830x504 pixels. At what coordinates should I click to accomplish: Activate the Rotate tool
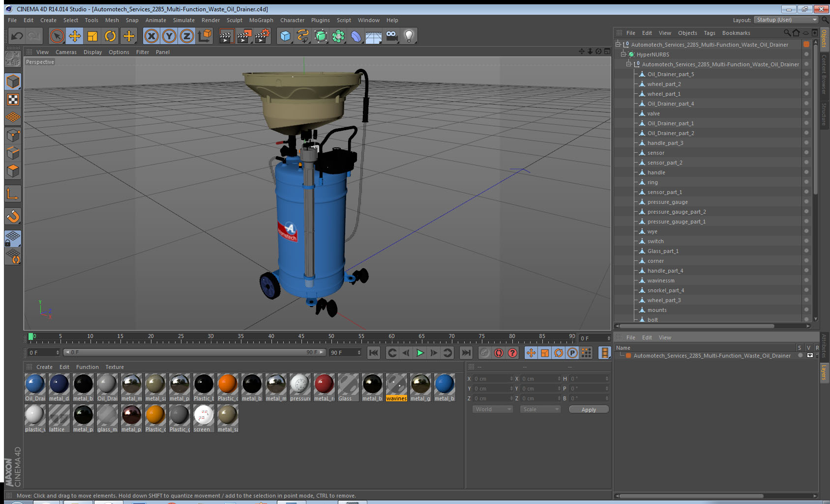coord(110,36)
